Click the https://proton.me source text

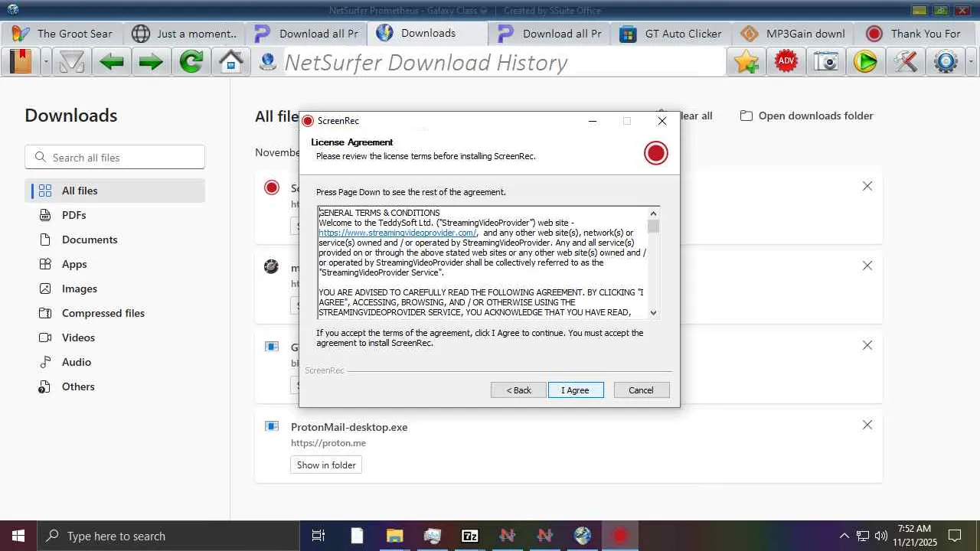coord(328,443)
